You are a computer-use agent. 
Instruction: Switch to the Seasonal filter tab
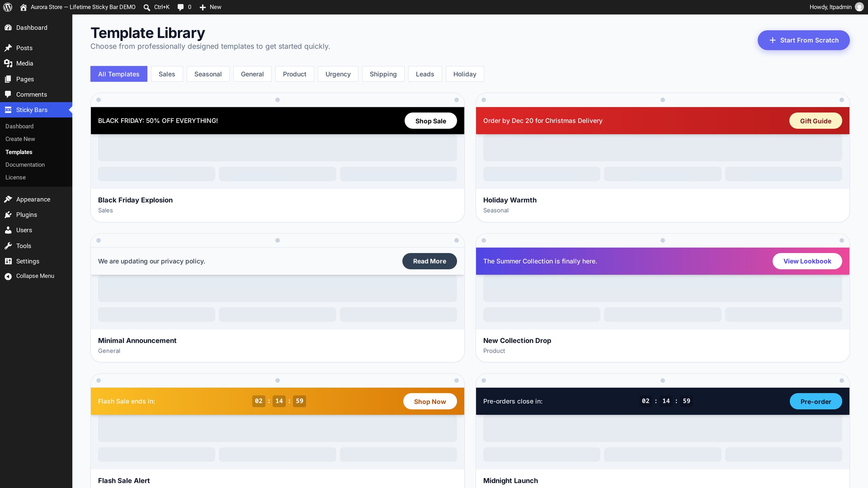click(208, 74)
